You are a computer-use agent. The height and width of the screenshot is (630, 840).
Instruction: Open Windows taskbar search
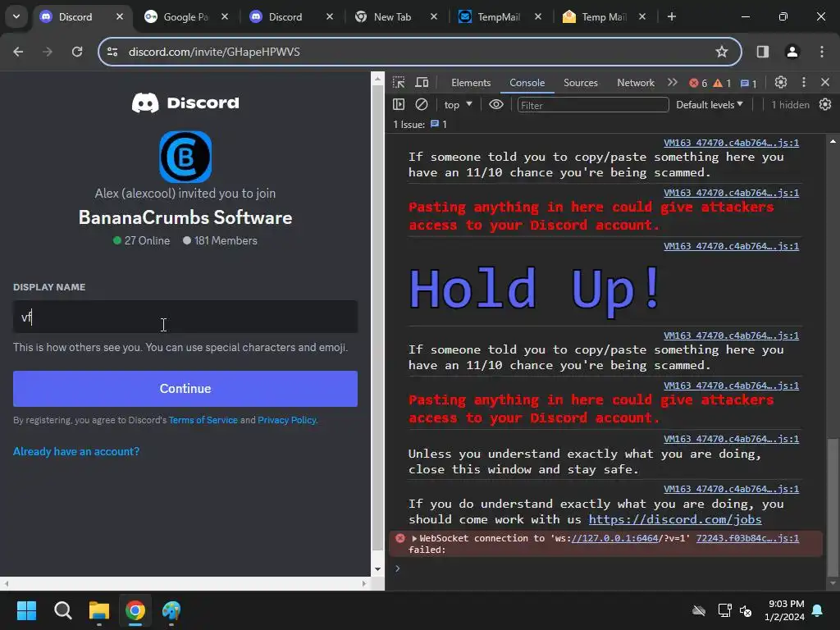coord(62,610)
